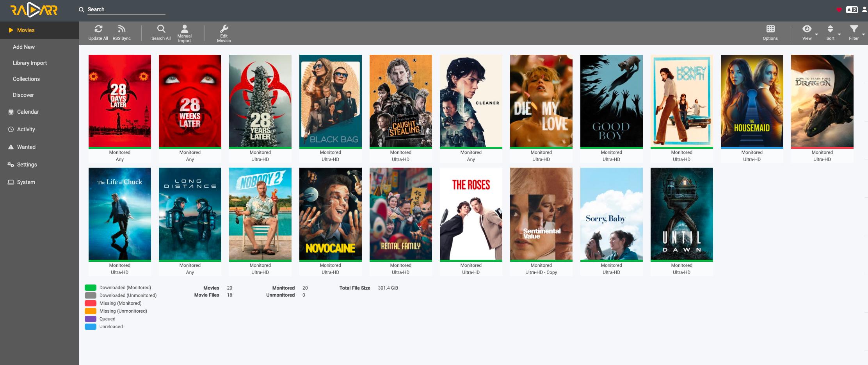Open the Discover link in sidebar
868x365 pixels.
click(23, 95)
